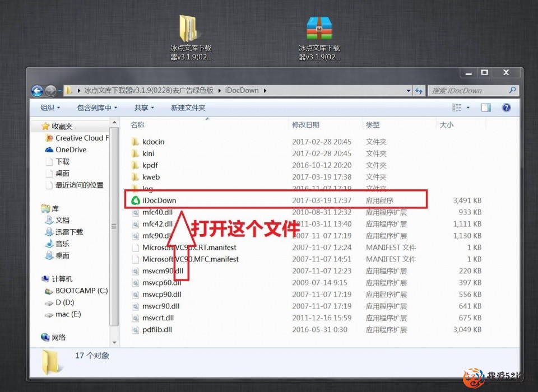
Task: Open recent pages dropdown near nav arrows
Action: (59, 91)
